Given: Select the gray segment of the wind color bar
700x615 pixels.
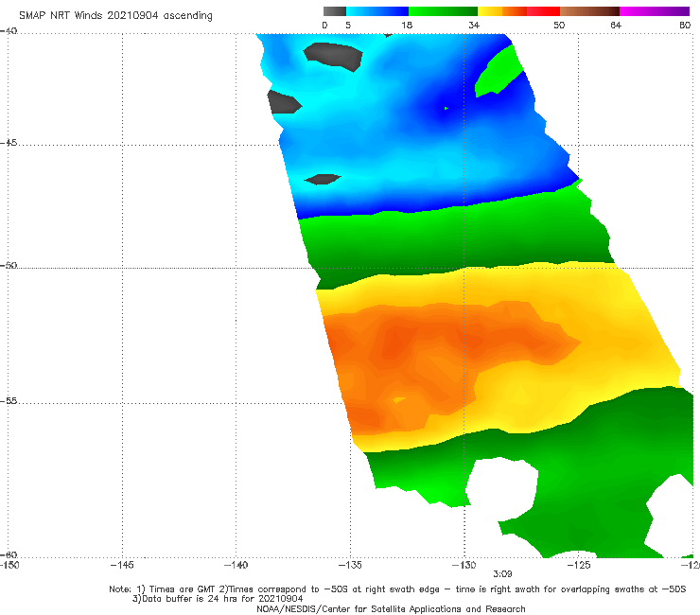Looking at the screenshot, I should pos(335,11).
